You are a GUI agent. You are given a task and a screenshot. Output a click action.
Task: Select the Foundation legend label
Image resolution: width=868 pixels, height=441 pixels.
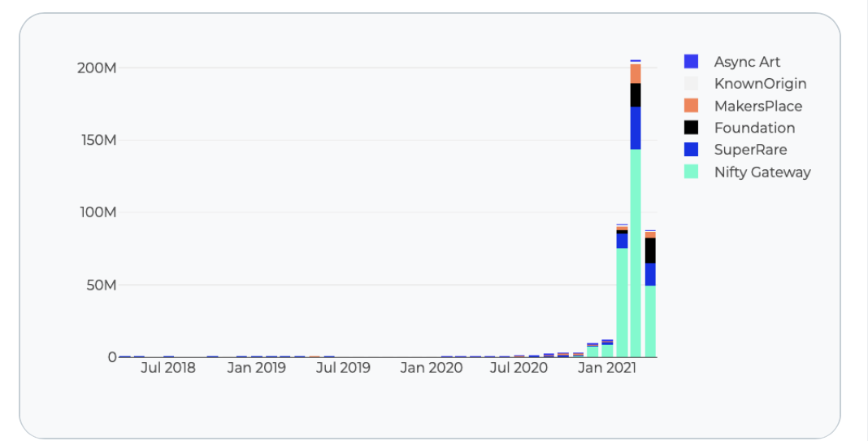pos(754,128)
